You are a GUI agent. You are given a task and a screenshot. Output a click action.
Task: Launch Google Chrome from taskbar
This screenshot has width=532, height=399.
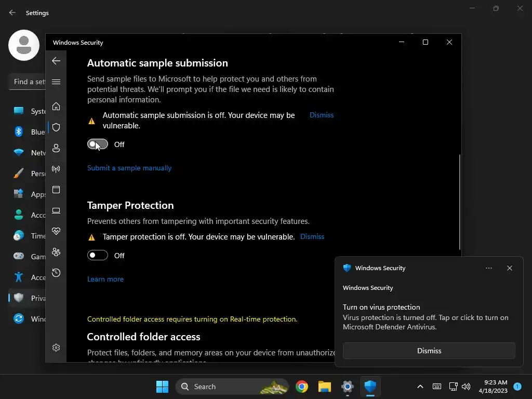[302, 387]
